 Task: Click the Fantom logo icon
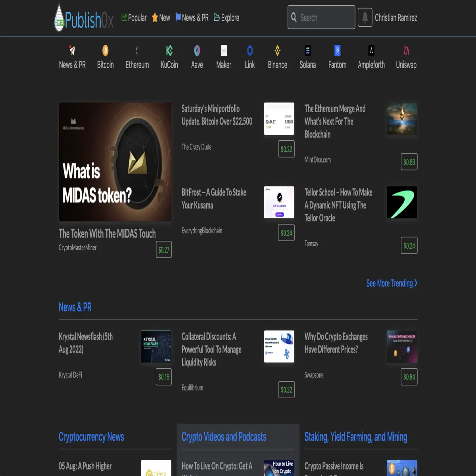(x=338, y=50)
